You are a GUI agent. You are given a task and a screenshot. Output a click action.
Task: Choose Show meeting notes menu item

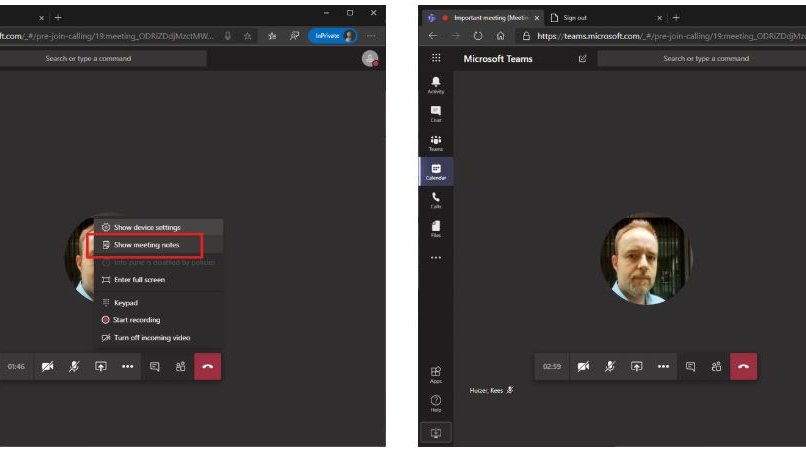pos(158,245)
